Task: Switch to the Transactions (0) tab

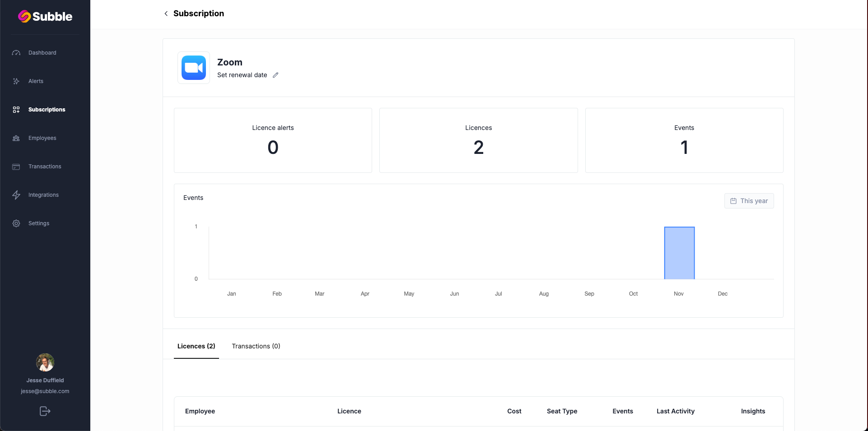Action: tap(256, 346)
